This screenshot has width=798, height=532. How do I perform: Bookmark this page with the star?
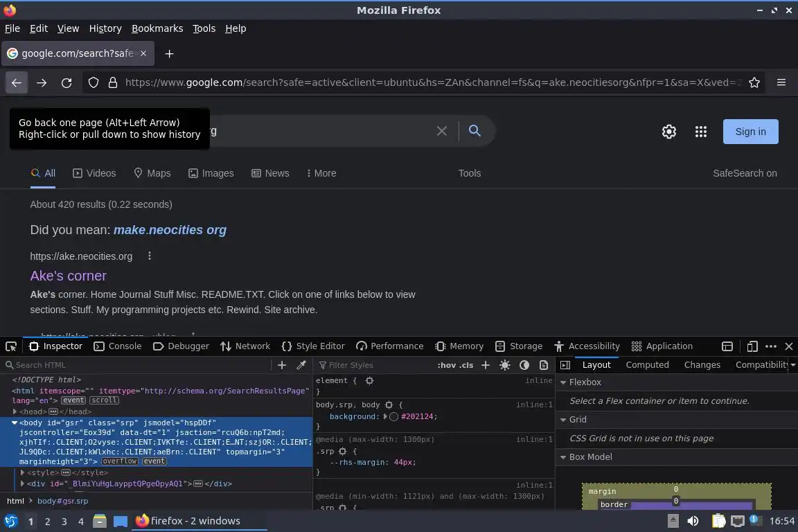pyautogui.click(x=754, y=82)
